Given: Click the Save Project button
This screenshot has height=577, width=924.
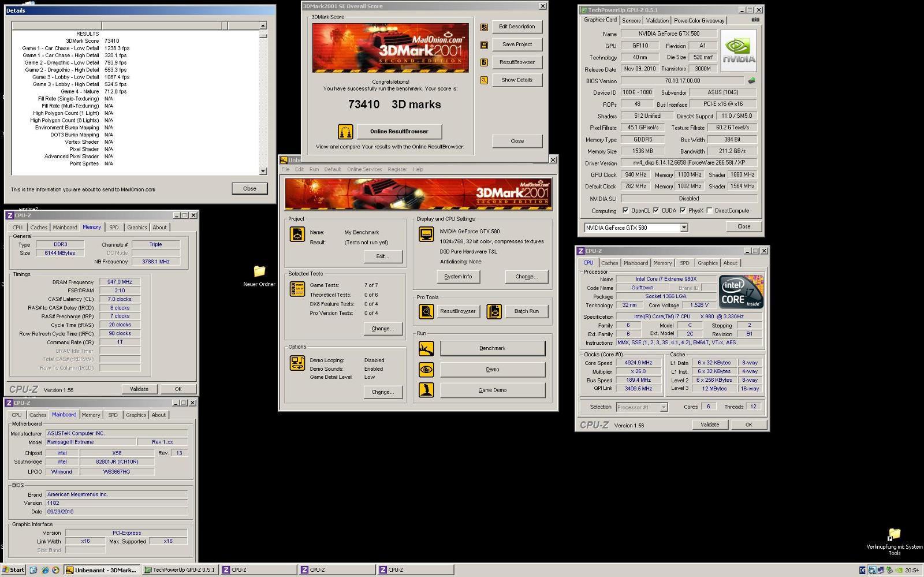Looking at the screenshot, I should pos(517,44).
